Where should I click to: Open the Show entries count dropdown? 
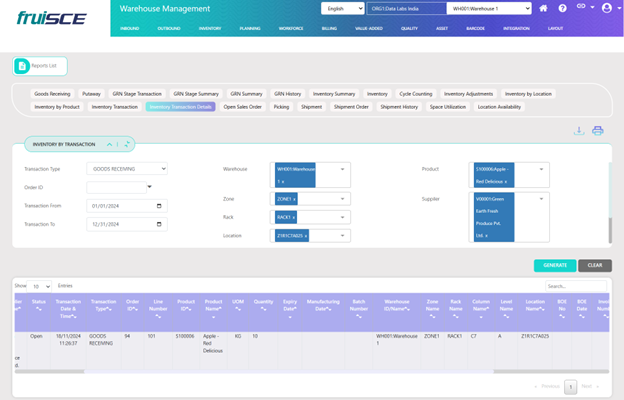click(x=40, y=286)
